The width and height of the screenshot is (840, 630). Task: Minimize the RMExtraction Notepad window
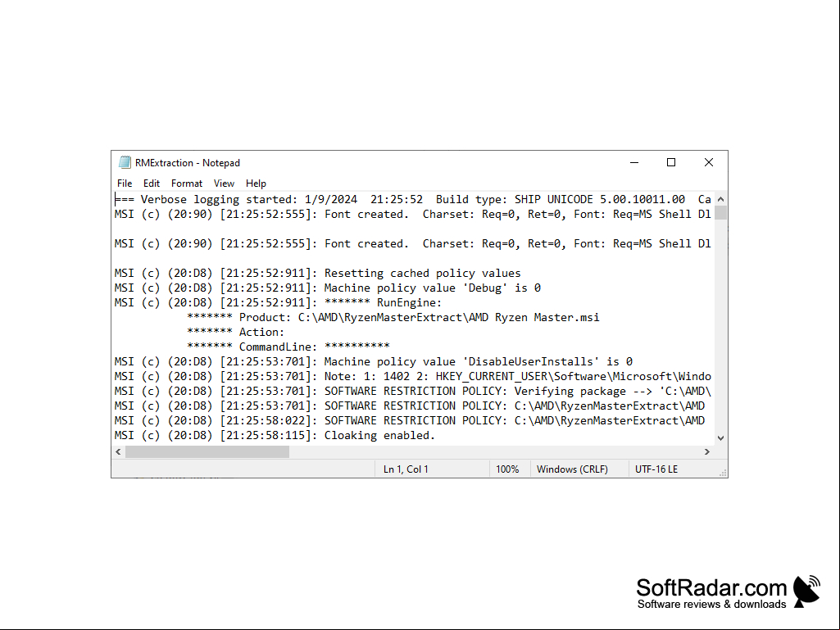pyautogui.click(x=634, y=162)
